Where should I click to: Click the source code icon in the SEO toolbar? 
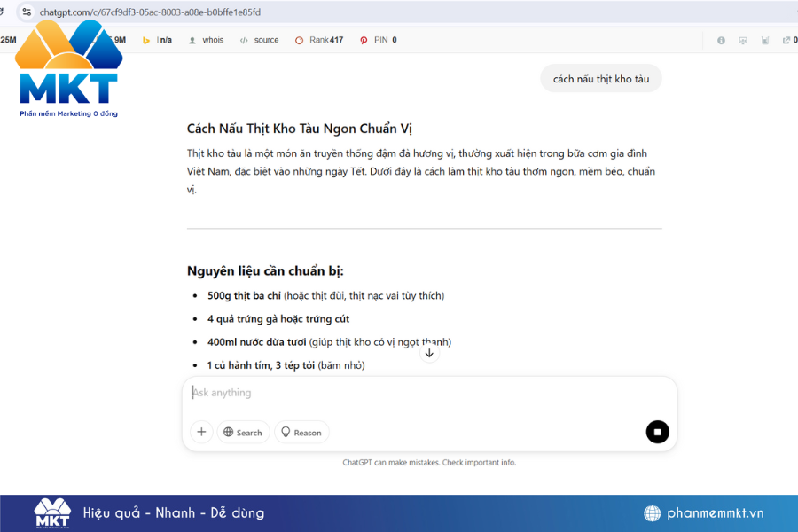pos(244,40)
